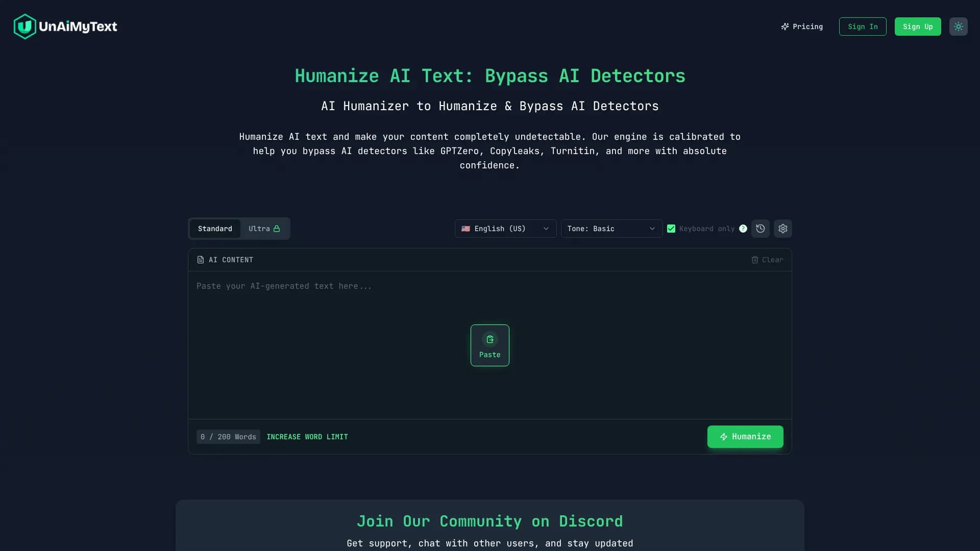This screenshot has height=551, width=980.
Task: Click the Sign Up button
Action: [x=917, y=27]
